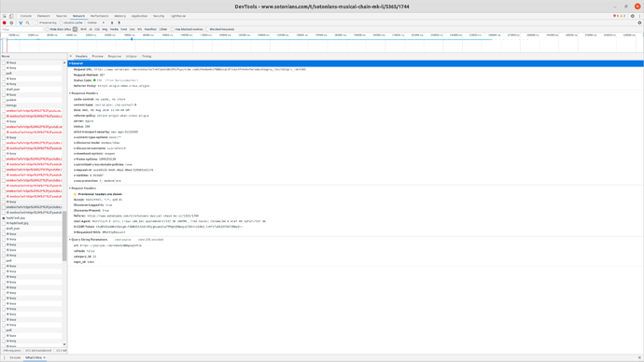Click the request list scroll-down arrow
The width and height of the screenshot is (644, 362).
point(64,345)
